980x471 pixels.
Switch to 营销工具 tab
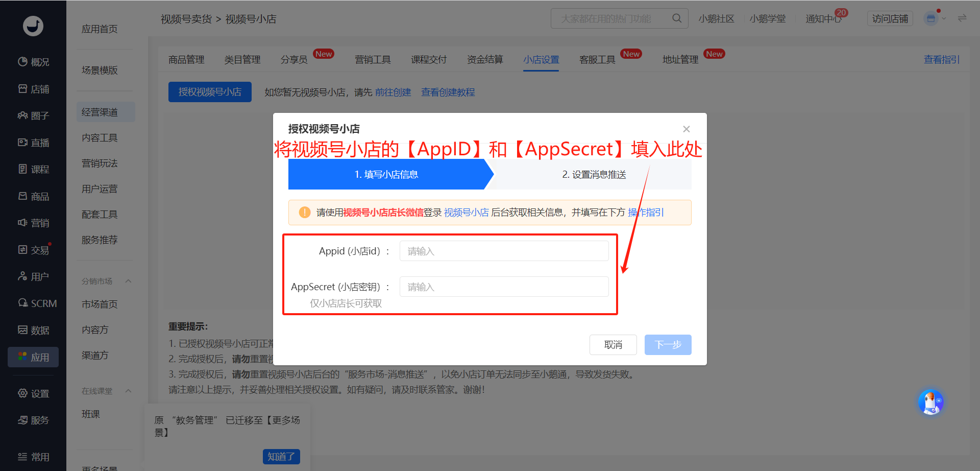(373, 60)
